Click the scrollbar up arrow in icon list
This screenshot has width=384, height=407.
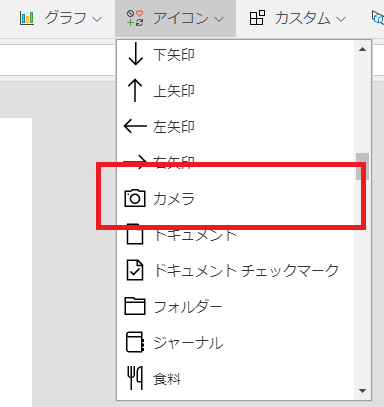(362, 49)
